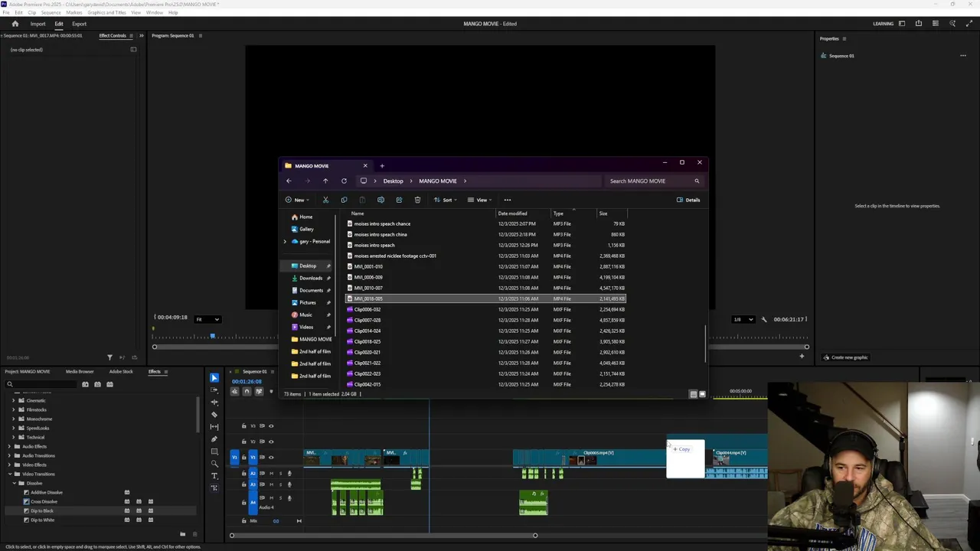Toggle Accelerated Effects filter in Effects panel
Viewport: 980px width, 551px height.
pos(85,384)
